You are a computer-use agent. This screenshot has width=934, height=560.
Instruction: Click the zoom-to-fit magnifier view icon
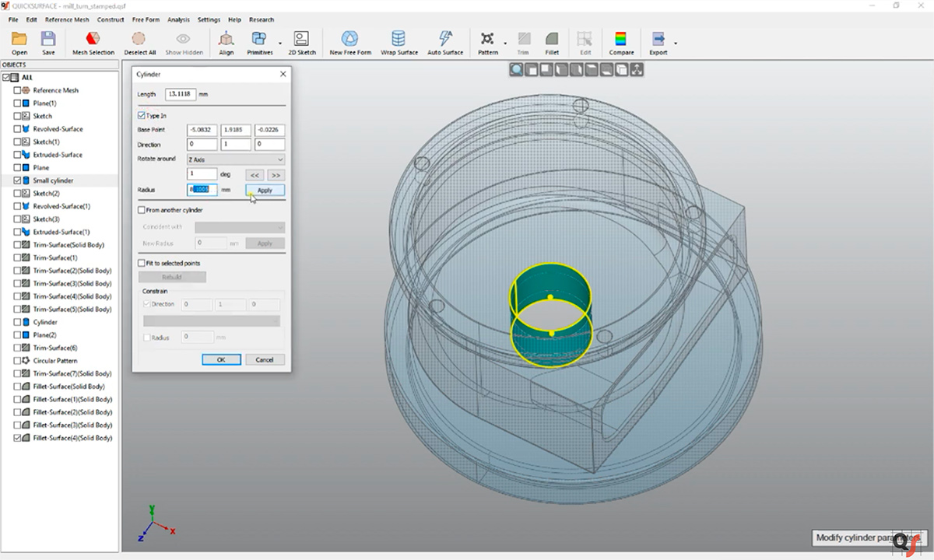[517, 70]
